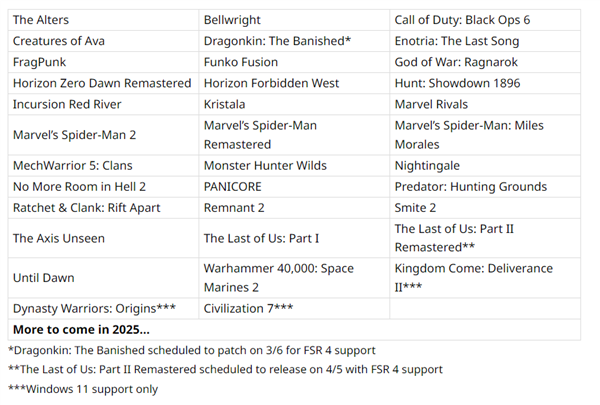Click the "More to come in 2025..." row
600x405 pixels.
[x=82, y=329]
